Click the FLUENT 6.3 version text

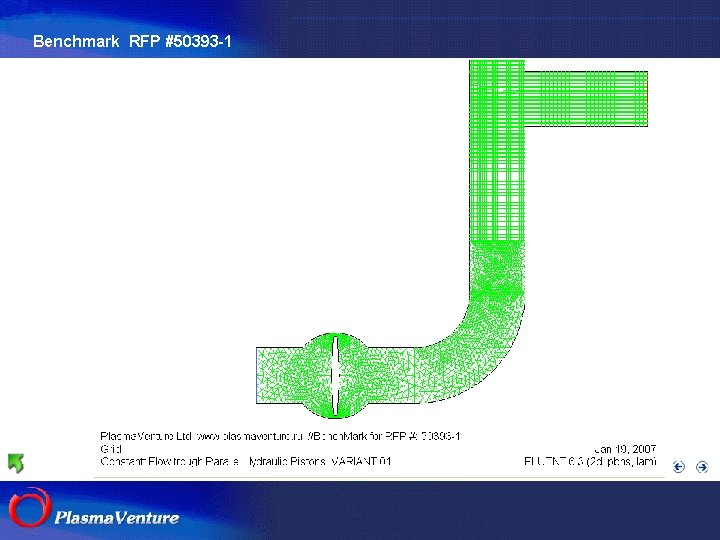coord(590,461)
